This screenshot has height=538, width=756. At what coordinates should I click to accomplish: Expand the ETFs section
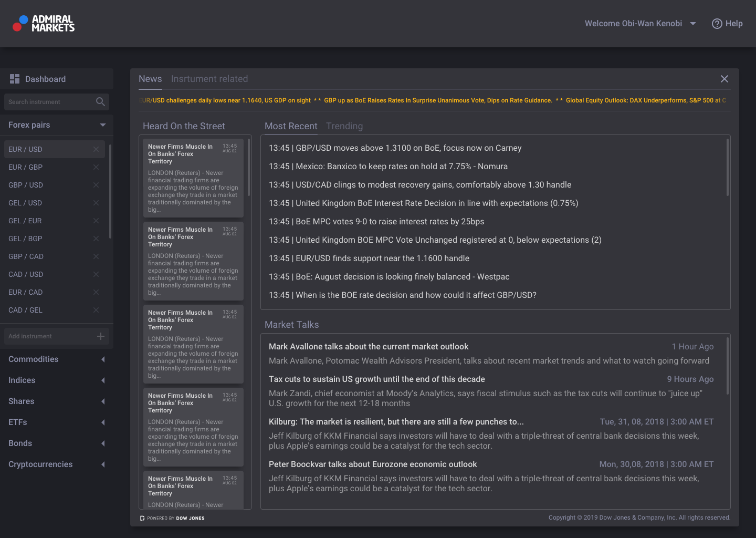(x=103, y=422)
